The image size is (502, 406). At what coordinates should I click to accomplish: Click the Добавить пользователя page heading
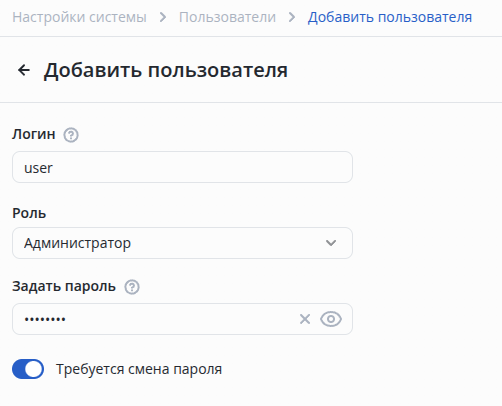[166, 70]
